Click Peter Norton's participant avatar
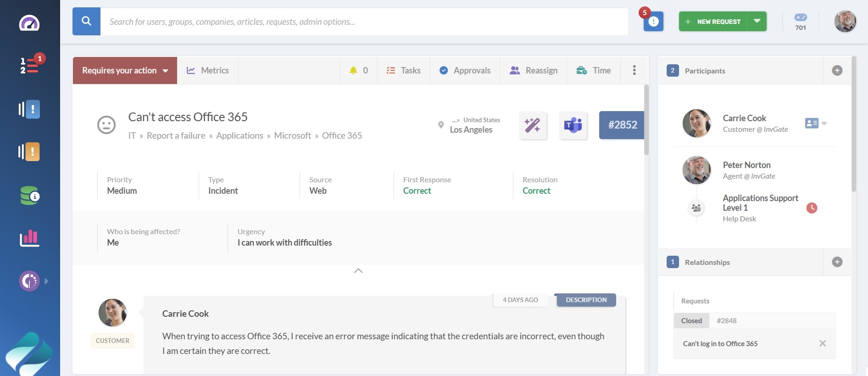The image size is (868, 376). point(696,170)
